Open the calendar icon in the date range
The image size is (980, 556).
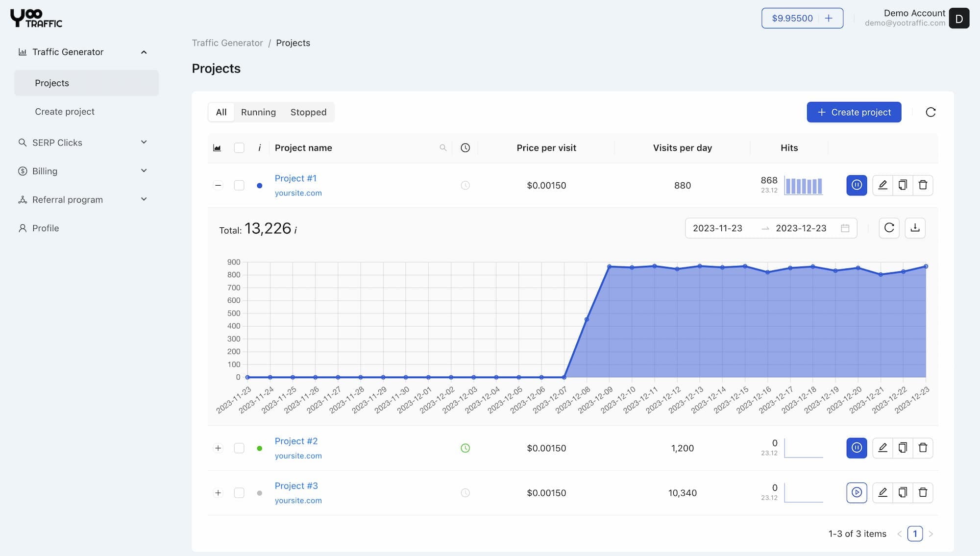pos(846,228)
